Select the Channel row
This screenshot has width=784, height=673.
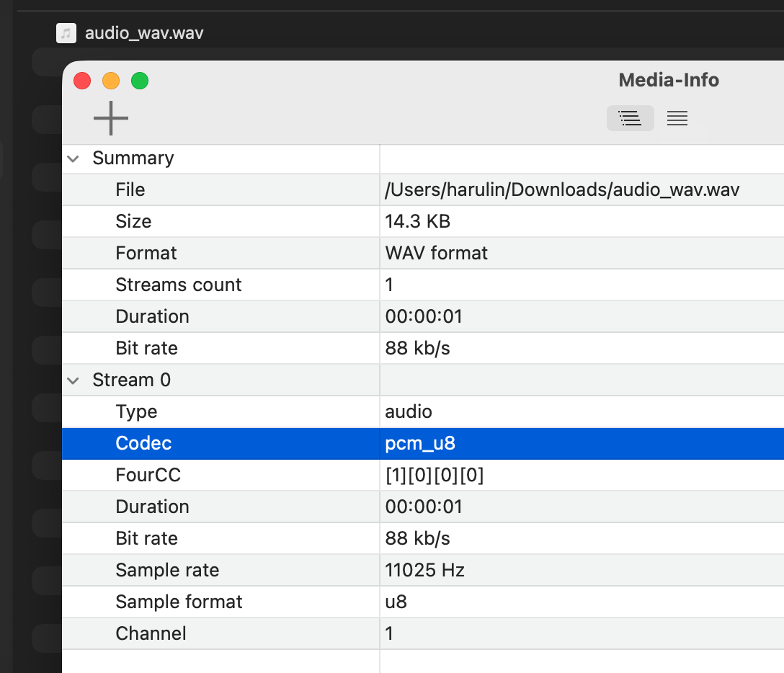pos(151,633)
